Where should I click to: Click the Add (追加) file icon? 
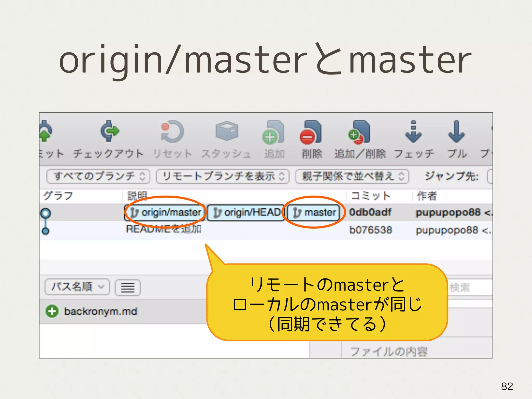pos(273,132)
